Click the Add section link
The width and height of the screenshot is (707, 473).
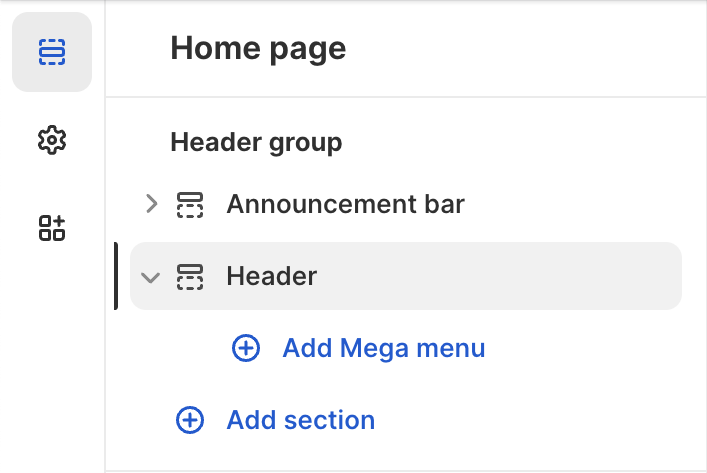(x=300, y=420)
